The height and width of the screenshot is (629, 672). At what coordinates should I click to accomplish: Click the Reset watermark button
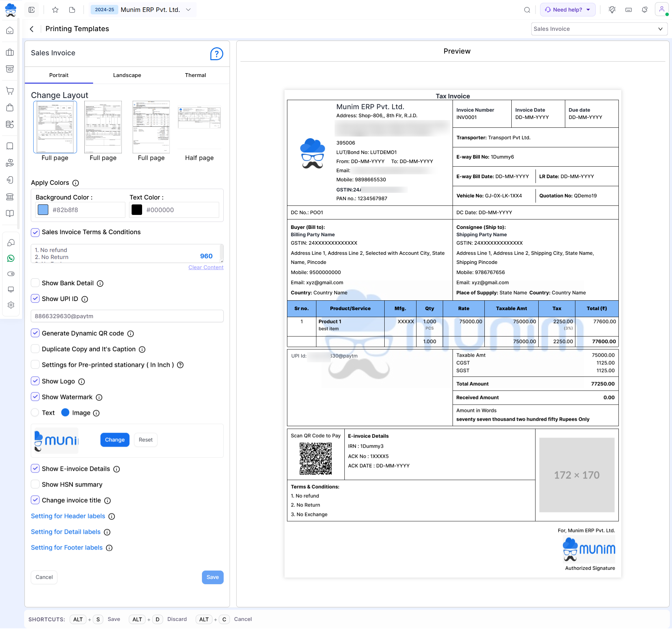[x=146, y=440]
